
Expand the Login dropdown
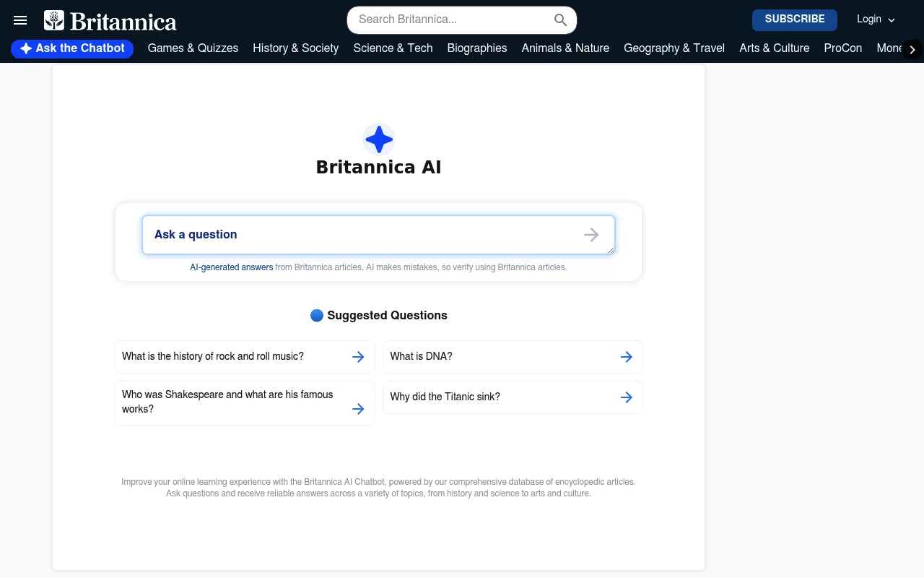pos(876,20)
